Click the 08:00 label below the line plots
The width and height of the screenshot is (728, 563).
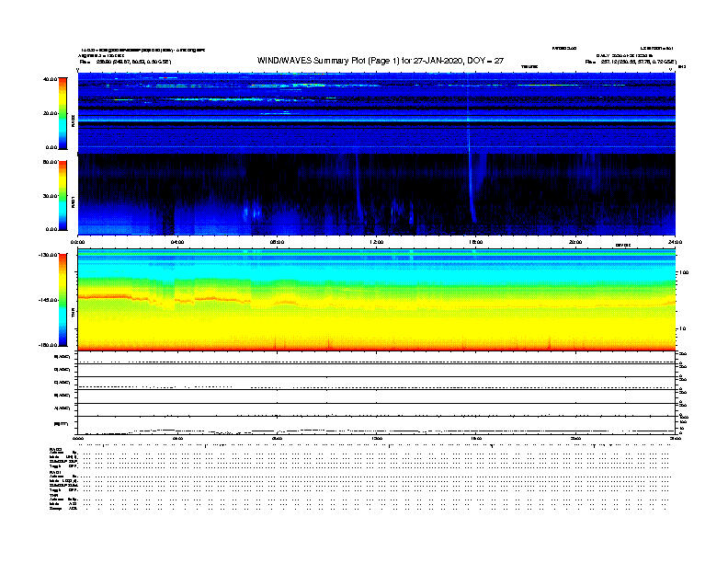pos(278,439)
